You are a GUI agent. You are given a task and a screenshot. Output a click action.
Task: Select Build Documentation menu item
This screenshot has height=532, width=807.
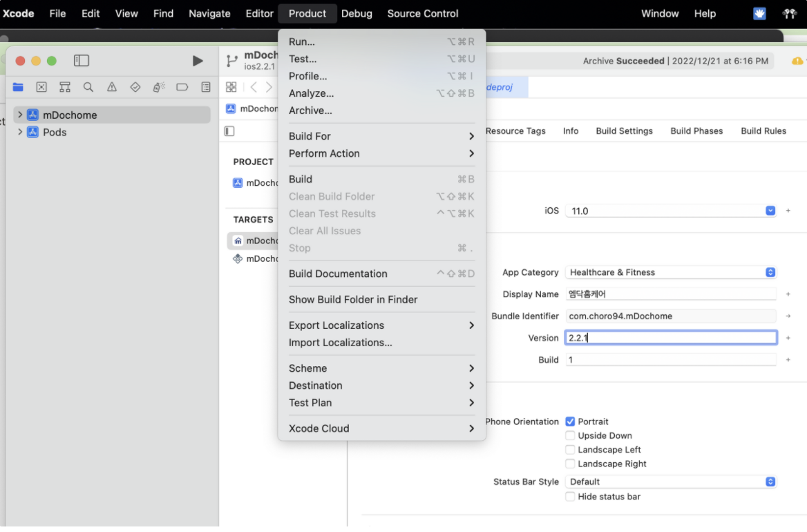(381, 274)
